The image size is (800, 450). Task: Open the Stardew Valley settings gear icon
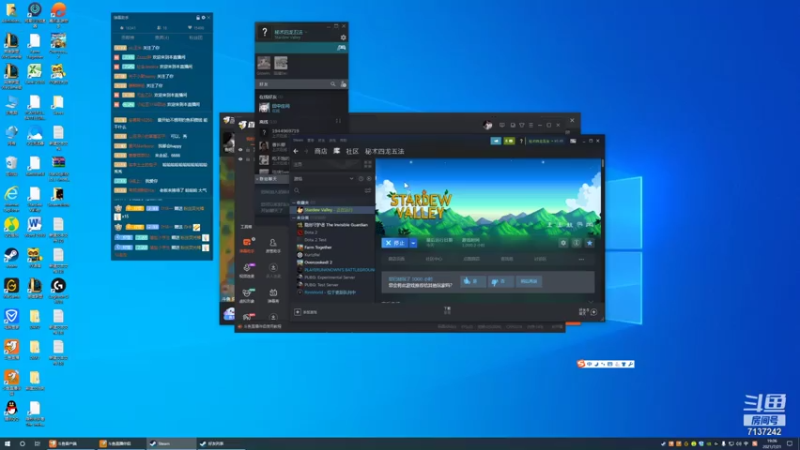563,243
